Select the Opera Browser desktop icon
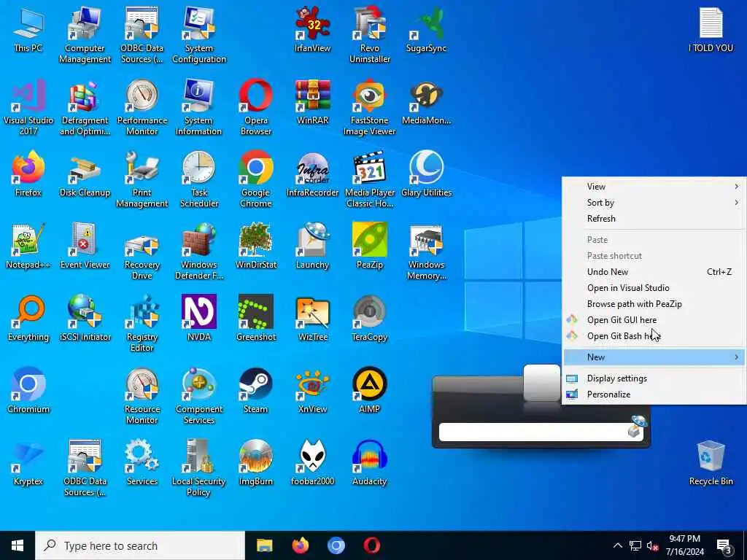Screen dimensions: 747x560 pyautogui.click(x=256, y=106)
